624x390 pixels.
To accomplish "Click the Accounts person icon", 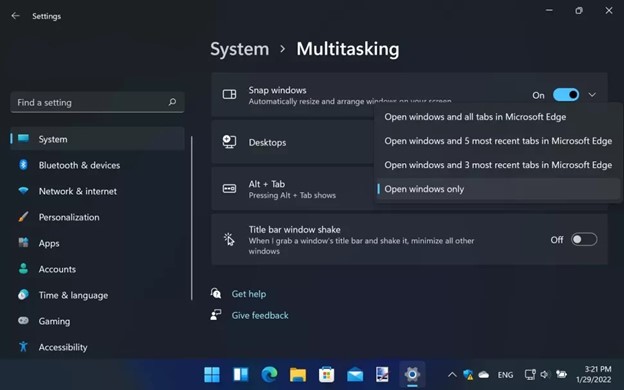I will pyautogui.click(x=23, y=269).
